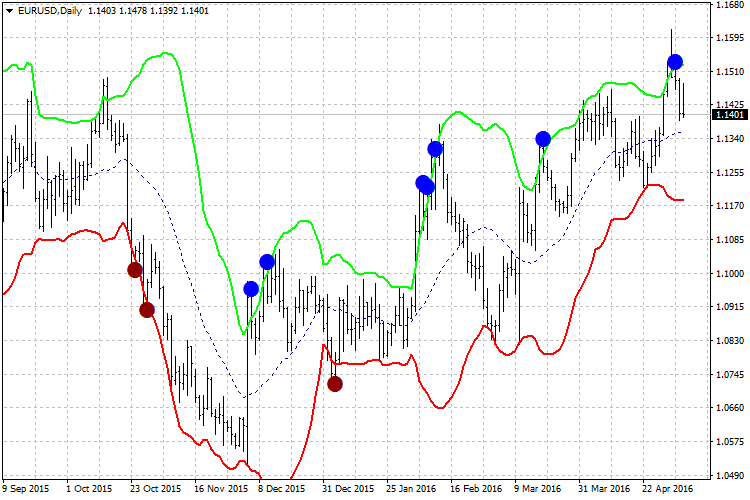The width and height of the screenshot is (750, 500).
Task: Click the low value 1.1392 in the header
Action: click(164, 11)
